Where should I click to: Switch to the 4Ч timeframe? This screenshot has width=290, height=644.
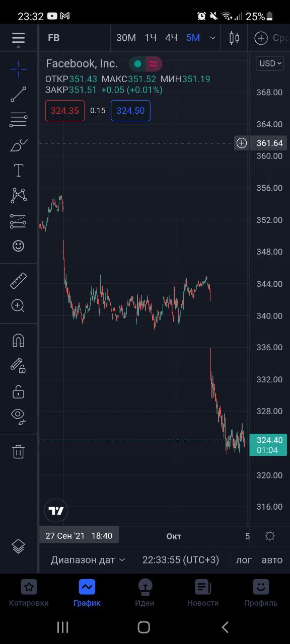(x=172, y=38)
